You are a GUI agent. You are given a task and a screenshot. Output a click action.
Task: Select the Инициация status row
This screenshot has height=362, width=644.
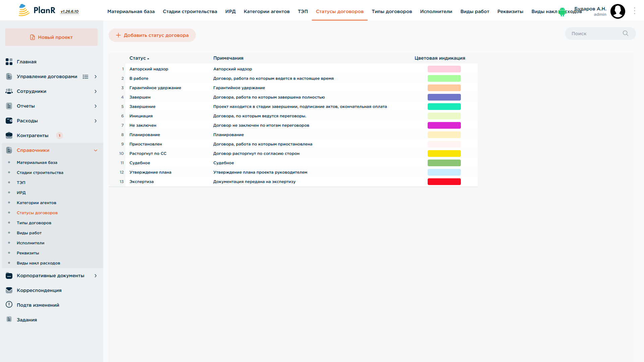293,116
